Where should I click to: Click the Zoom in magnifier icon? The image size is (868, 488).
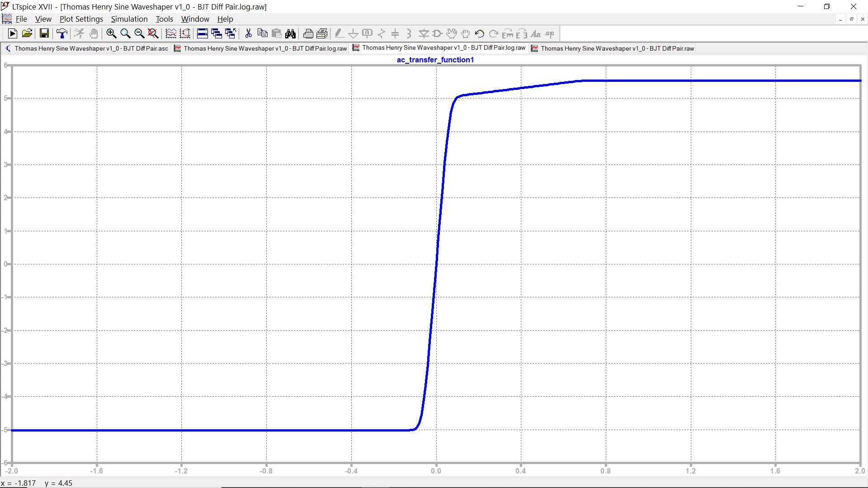pyautogui.click(x=111, y=33)
